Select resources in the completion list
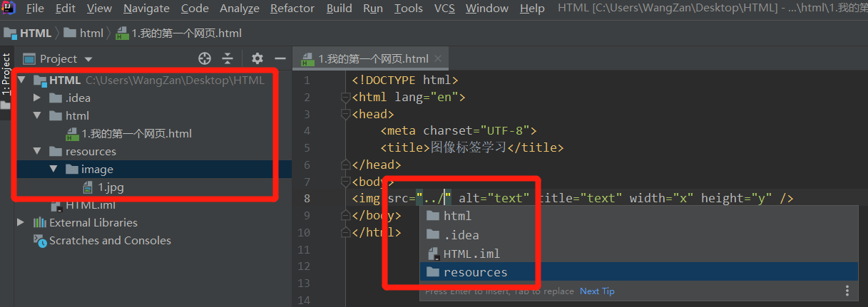Screen dimensions: 868x307 point(475,272)
